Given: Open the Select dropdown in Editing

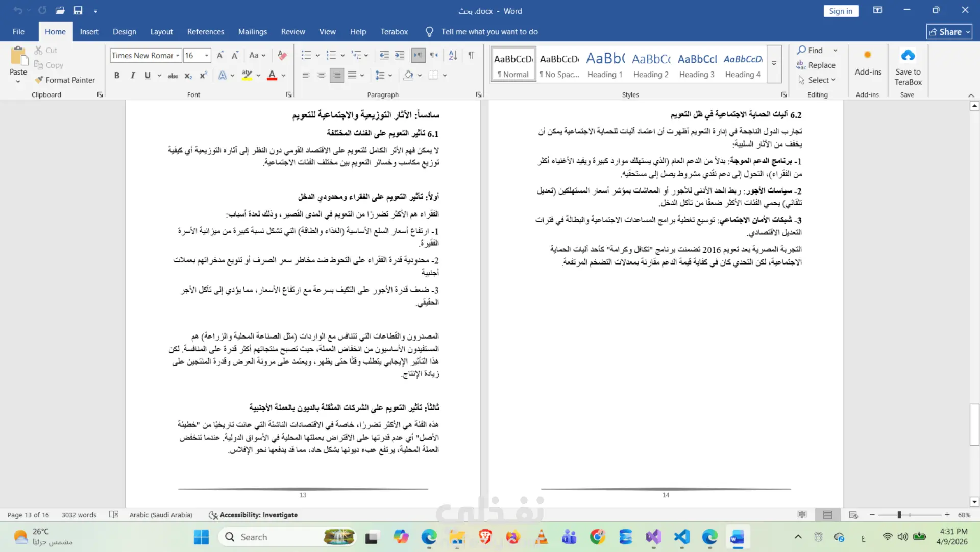Looking at the screenshot, I should pyautogui.click(x=817, y=80).
